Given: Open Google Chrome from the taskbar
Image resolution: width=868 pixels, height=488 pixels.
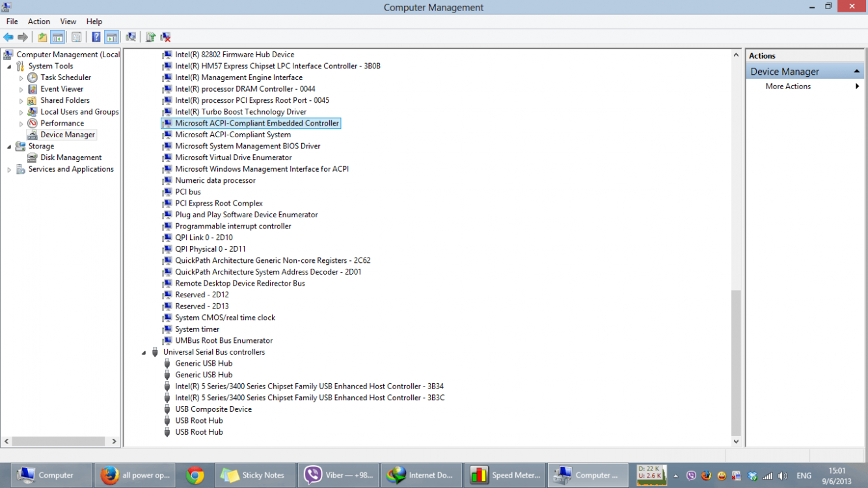Looking at the screenshot, I should point(195,475).
